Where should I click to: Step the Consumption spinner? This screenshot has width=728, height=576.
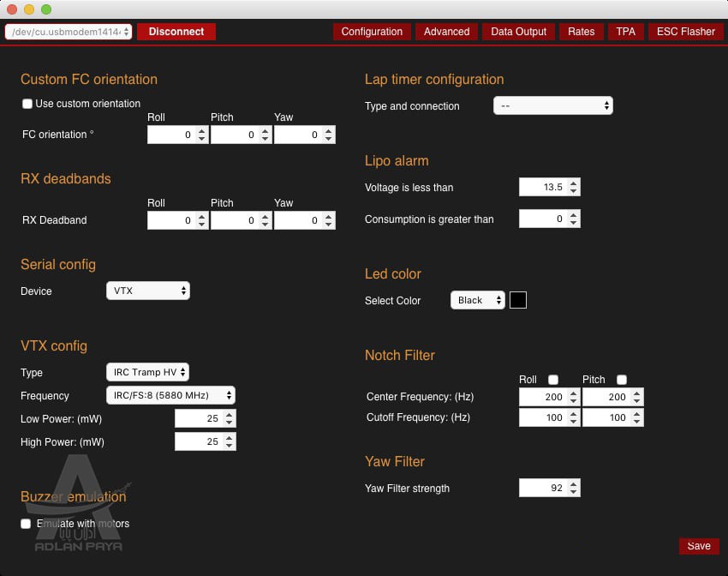click(x=574, y=219)
